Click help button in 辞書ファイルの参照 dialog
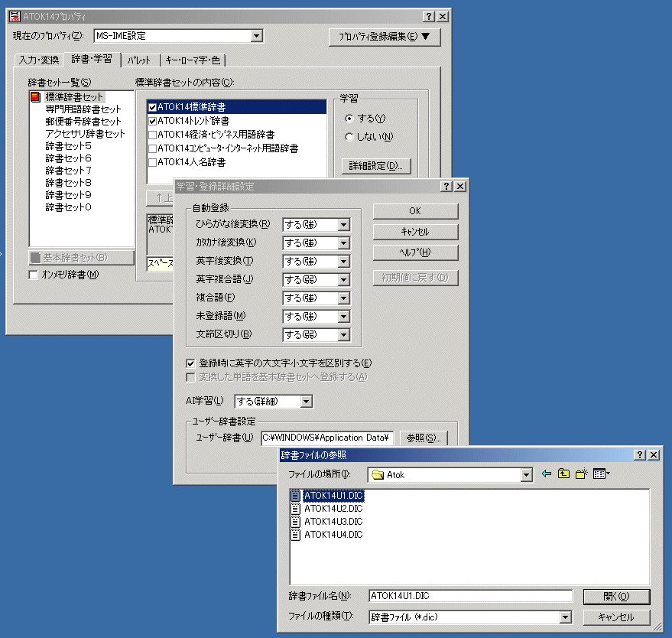Image resolution: width=672 pixels, height=638 pixels. coord(639,455)
